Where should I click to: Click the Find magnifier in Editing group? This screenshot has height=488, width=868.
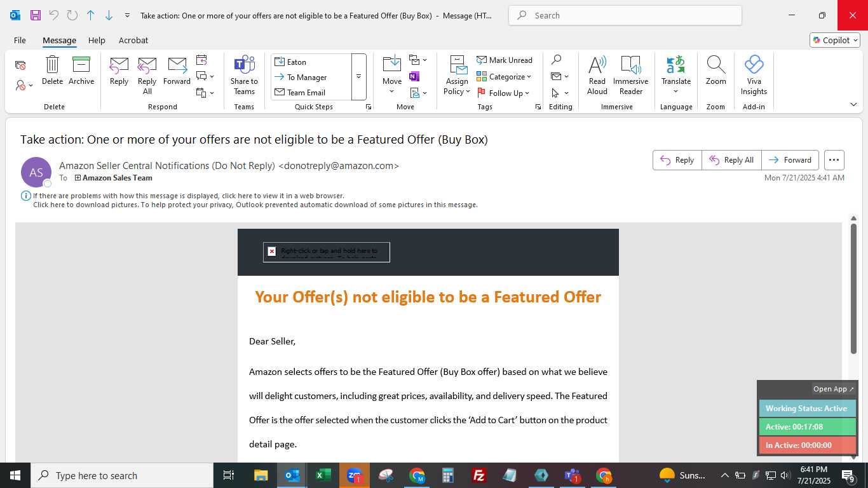(556, 60)
